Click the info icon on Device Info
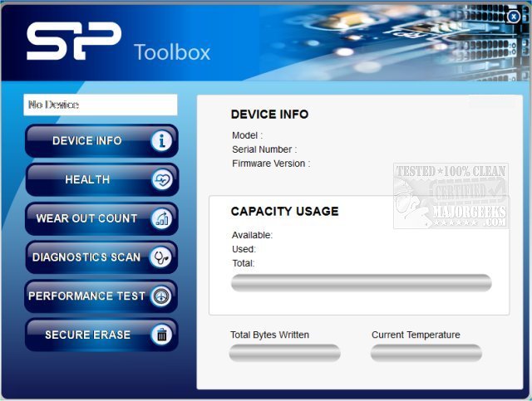Image resolution: width=532 pixels, height=401 pixels. point(161,140)
